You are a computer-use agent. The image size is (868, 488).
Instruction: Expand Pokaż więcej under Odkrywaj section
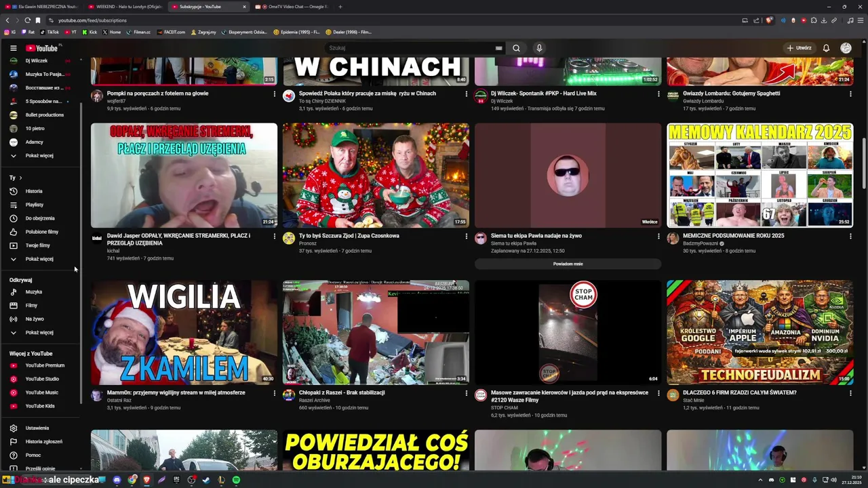pyautogui.click(x=41, y=332)
